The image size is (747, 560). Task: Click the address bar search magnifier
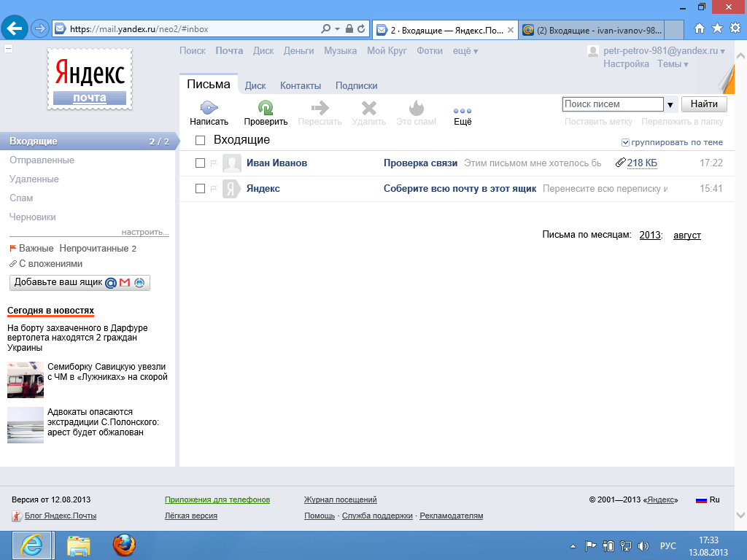coord(325,29)
